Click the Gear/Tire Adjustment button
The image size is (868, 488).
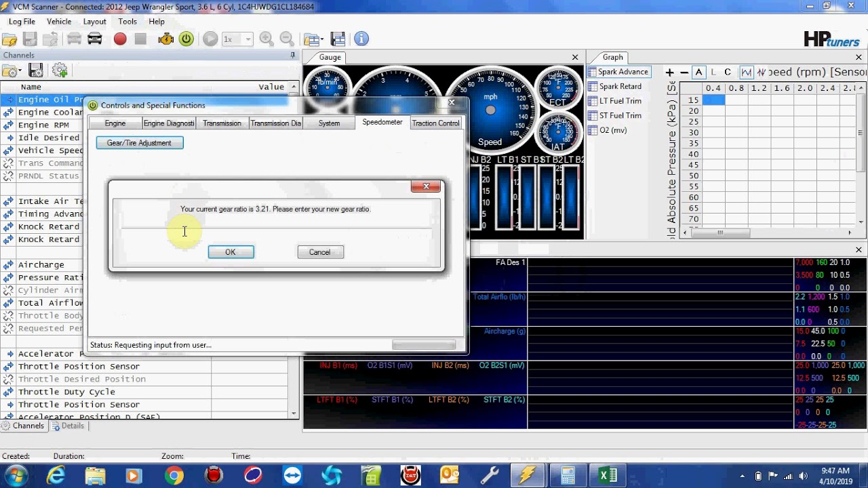click(140, 143)
